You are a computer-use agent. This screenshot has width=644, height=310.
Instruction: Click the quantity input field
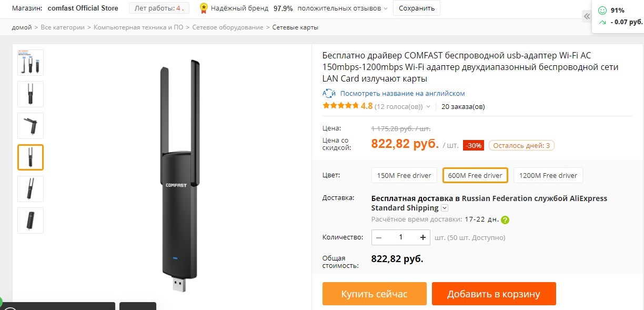point(401,237)
